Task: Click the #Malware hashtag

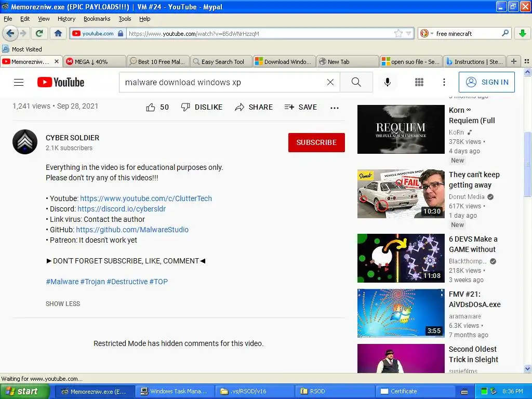Action: [62, 282]
